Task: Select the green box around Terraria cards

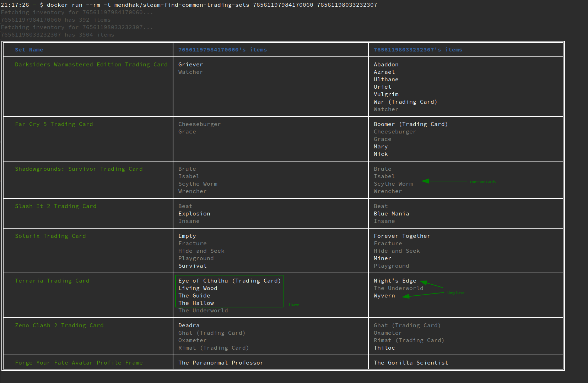Action: click(x=229, y=291)
